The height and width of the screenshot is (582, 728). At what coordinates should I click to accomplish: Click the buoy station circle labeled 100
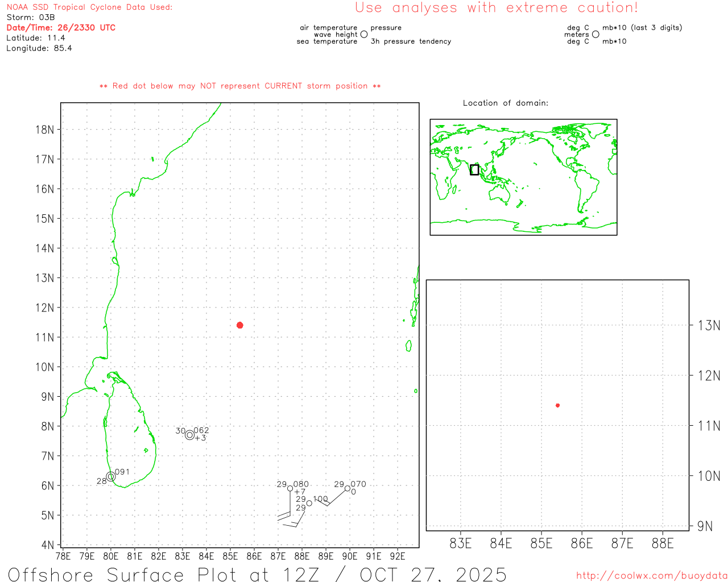(x=309, y=503)
